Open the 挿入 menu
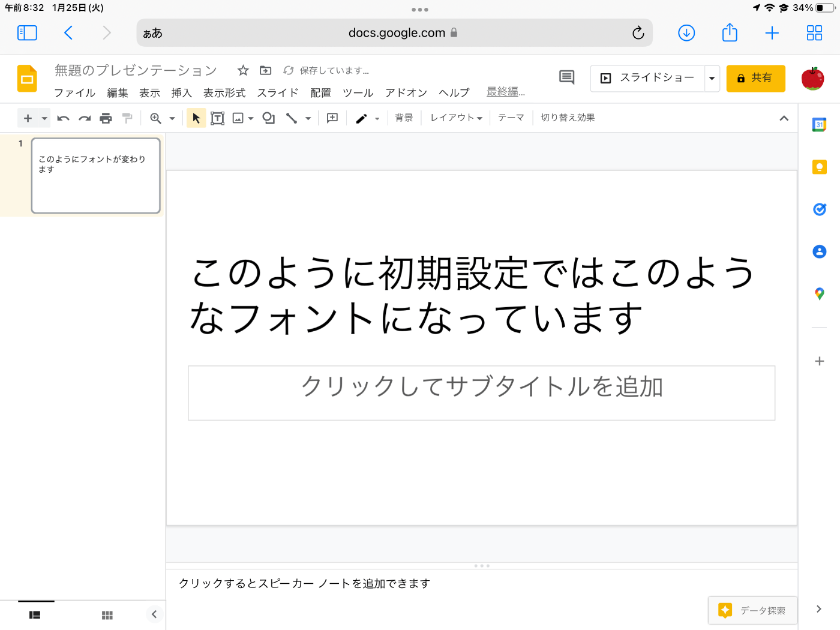The image size is (840, 630). pyautogui.click(x=181, y=93)
